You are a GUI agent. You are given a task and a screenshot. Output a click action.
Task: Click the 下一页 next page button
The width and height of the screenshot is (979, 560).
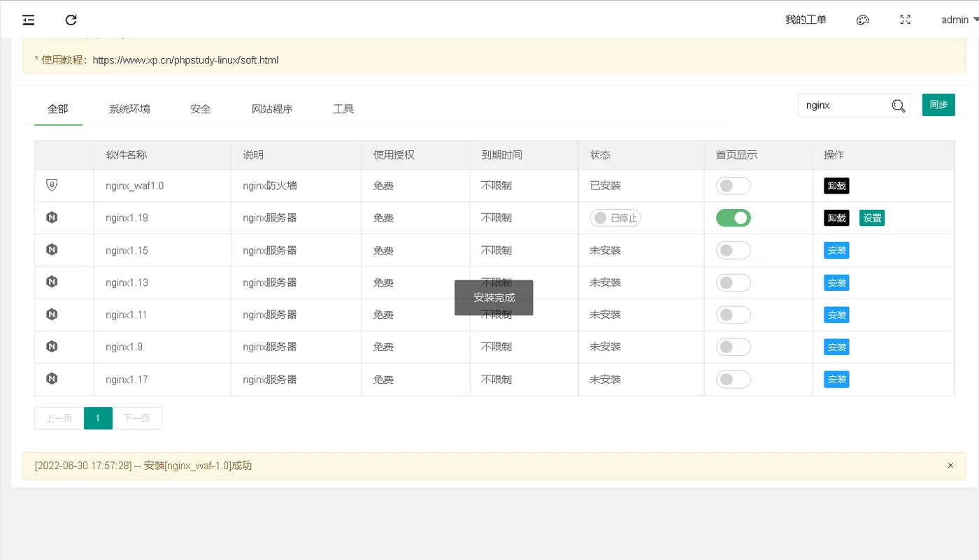click(x=137, y=418)
